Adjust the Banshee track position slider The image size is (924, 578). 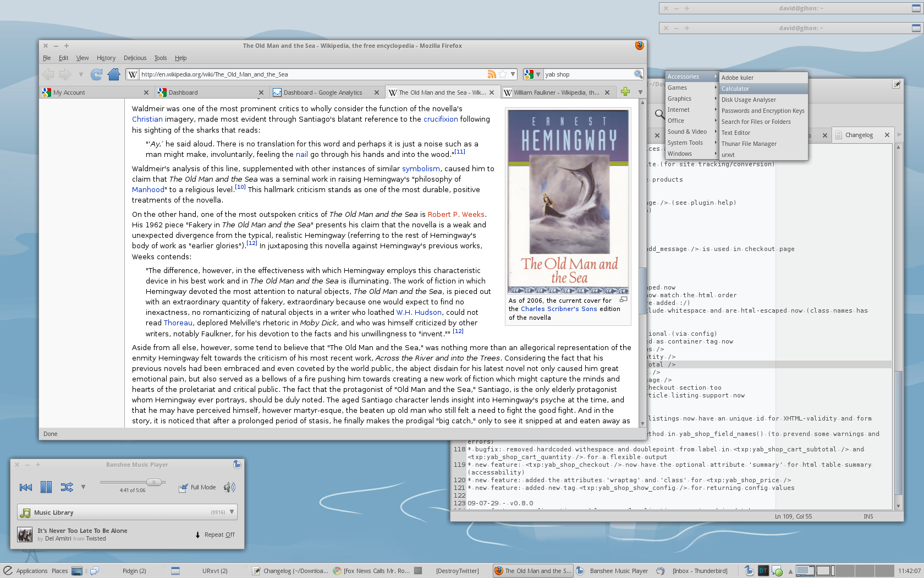pyautogui.click(x=133, y=482)
